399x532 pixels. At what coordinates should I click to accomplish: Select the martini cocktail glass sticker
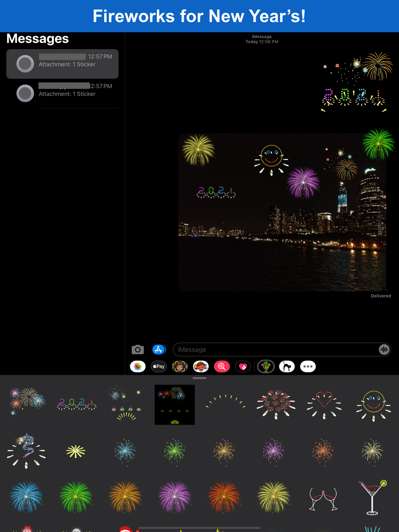click(x=373, y=497)
